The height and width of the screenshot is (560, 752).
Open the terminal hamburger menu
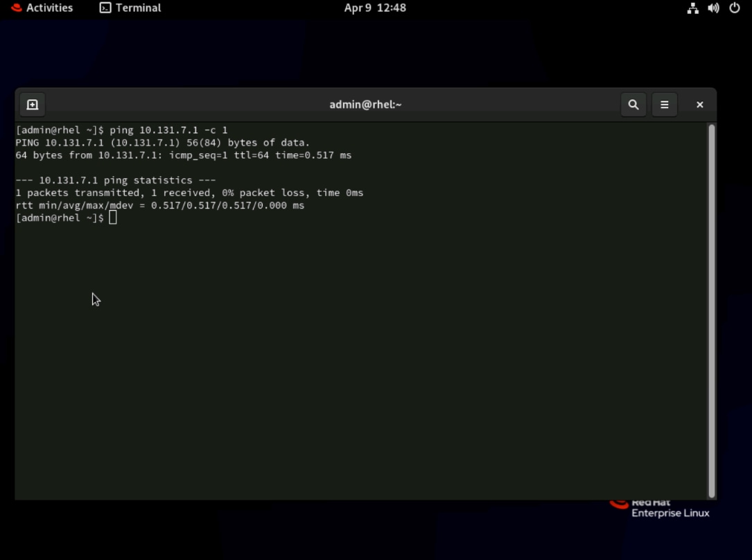(x=664, y=105)
